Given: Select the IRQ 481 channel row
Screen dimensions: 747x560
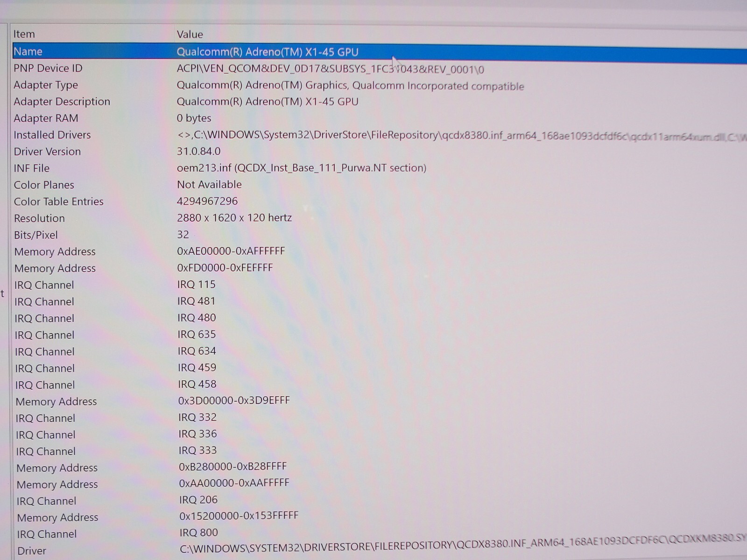Looking at the screenshot, I should click(379, 301).
